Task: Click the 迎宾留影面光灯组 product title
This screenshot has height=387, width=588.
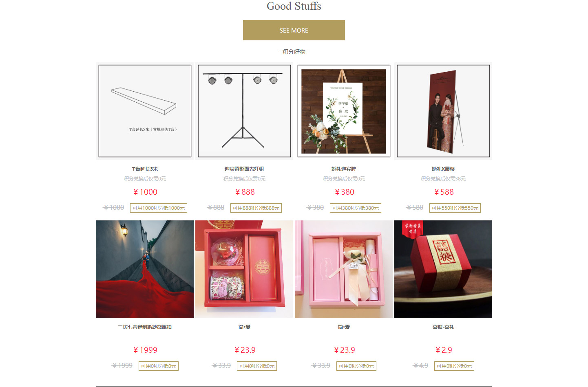Action: 244,169
